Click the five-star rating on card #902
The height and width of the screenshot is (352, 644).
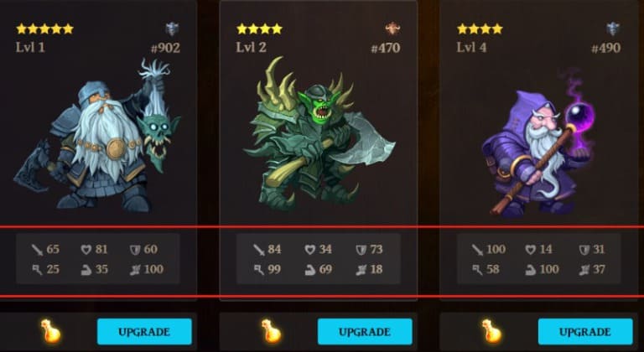tap(44, 28)
